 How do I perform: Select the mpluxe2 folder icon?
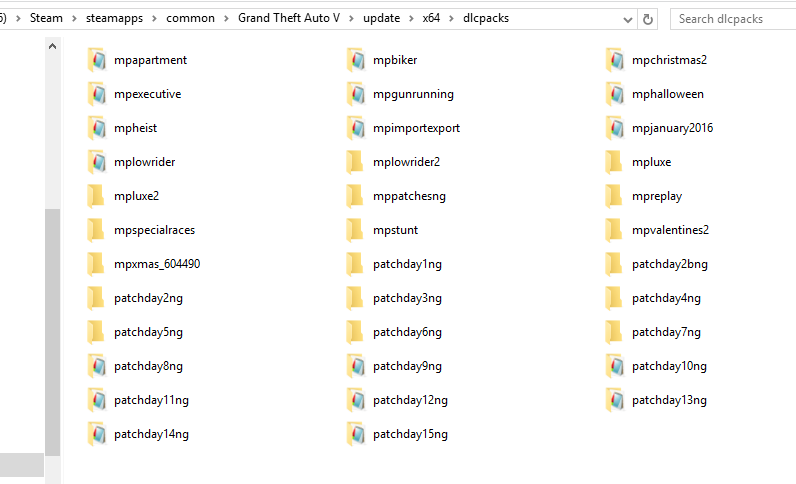[96, 196]
